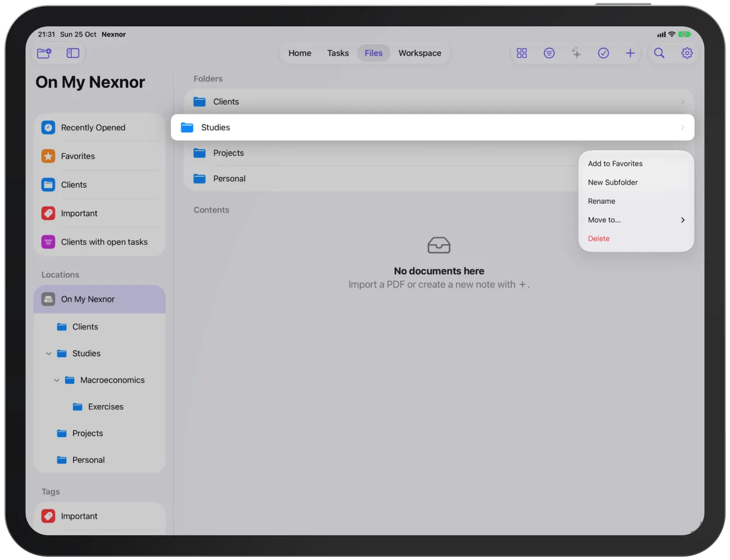Click the plus icon to add new item
730x560 pixels.
coord(630,53)
